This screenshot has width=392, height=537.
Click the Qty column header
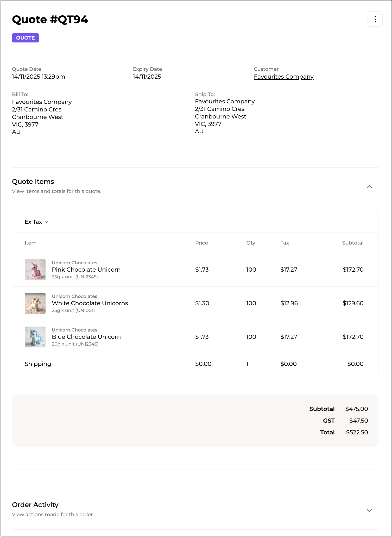click(x=251, y=243)
